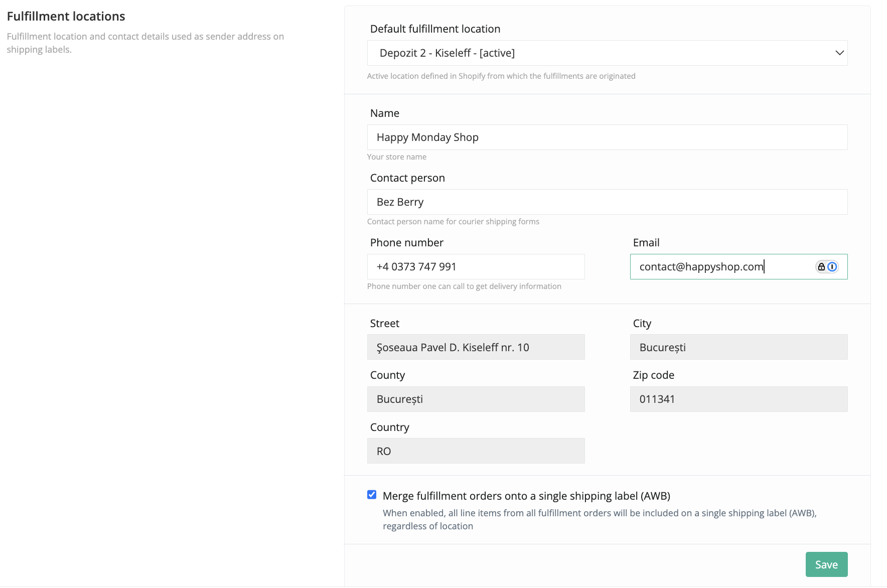
Task: Click the Contact person label
Action: point(407,178)
